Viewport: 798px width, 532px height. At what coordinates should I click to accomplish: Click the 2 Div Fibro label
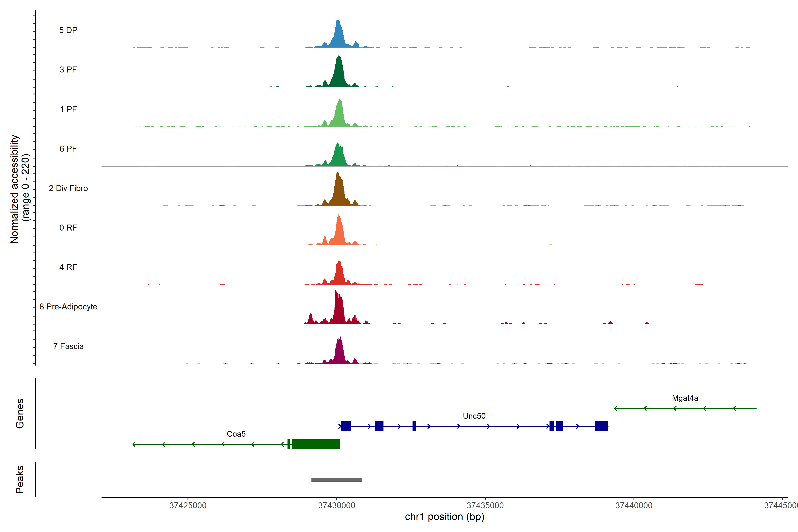pos(68,188)
